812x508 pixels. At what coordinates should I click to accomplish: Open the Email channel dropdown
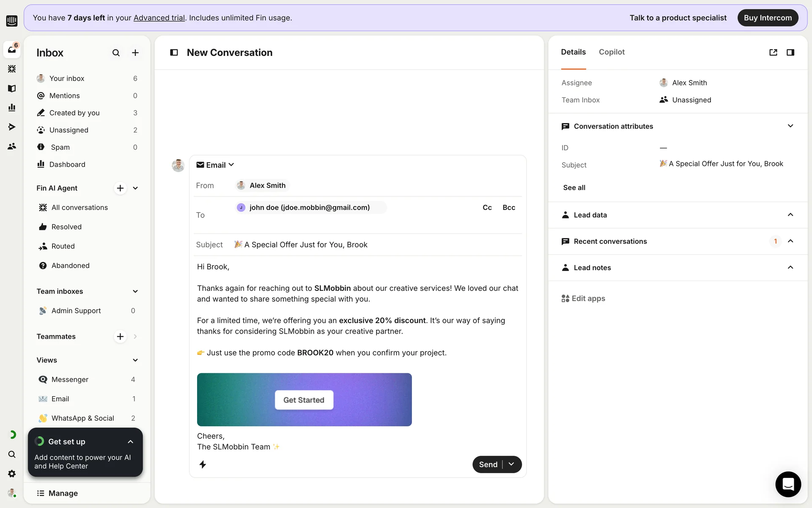pyautogui.click(x=215, y=165)
